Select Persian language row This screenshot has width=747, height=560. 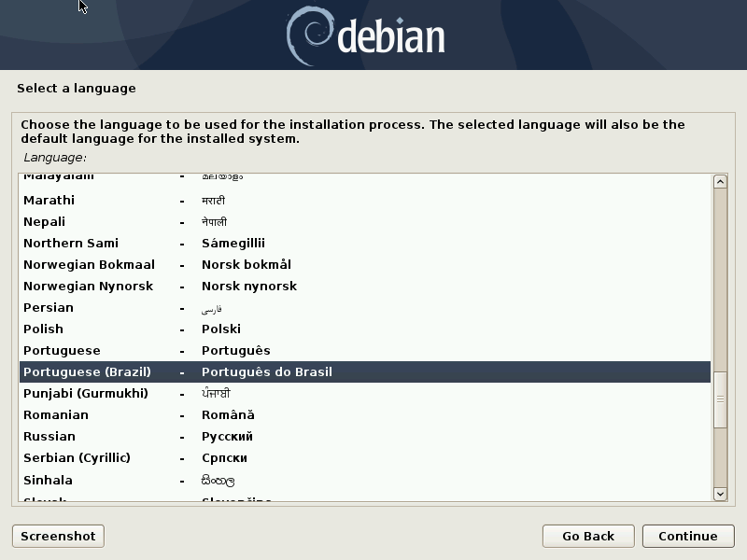[365, 308]
